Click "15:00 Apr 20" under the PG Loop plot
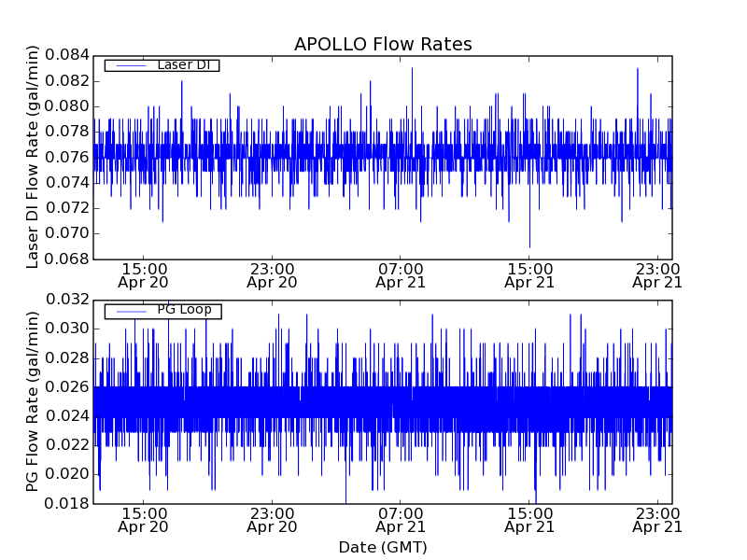The image size is (747, 560). pos(144,521)
